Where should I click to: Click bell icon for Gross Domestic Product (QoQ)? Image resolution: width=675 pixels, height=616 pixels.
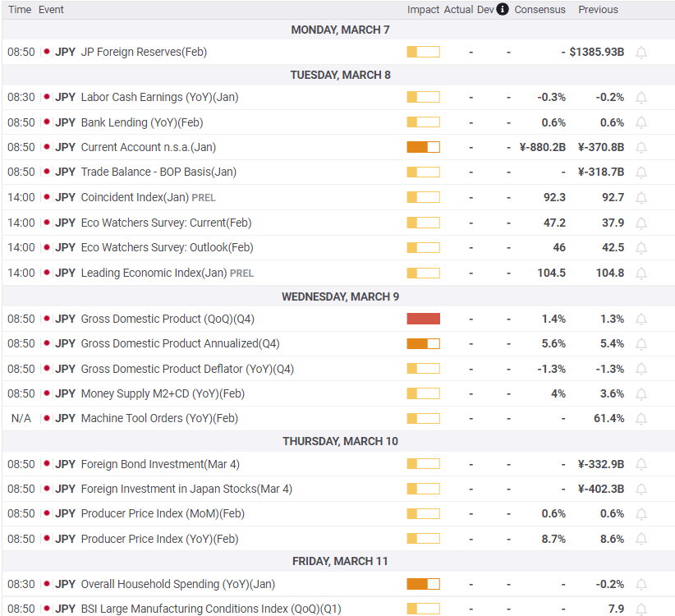pyautogui.click(x=641, y=319)
